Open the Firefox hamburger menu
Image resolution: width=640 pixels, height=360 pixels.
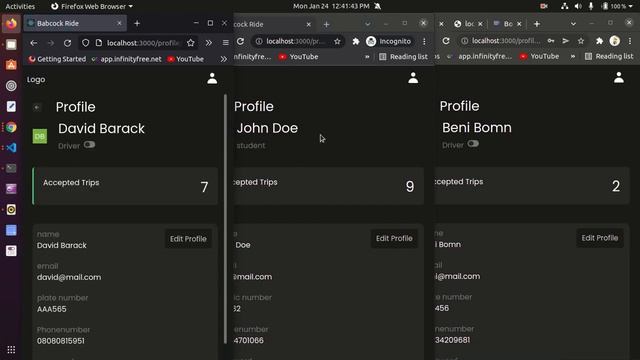point(226,43)
